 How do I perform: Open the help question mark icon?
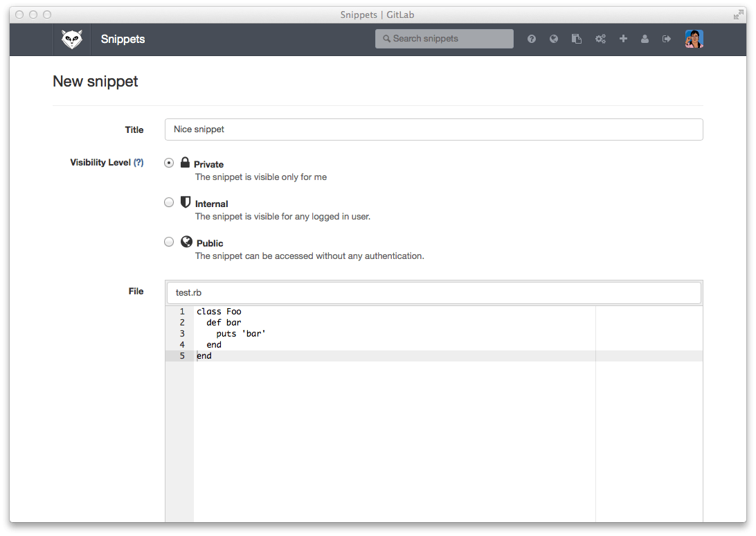(532, 39)
